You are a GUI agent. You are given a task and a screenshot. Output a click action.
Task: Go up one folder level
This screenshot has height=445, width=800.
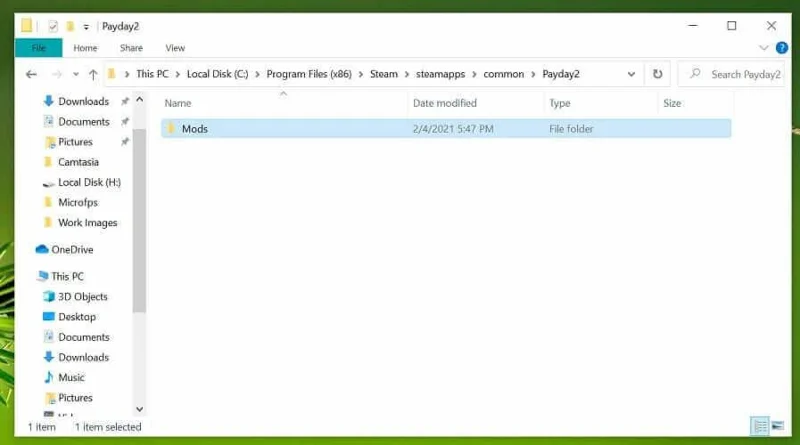pyautogui.click(x=93, y=75)
